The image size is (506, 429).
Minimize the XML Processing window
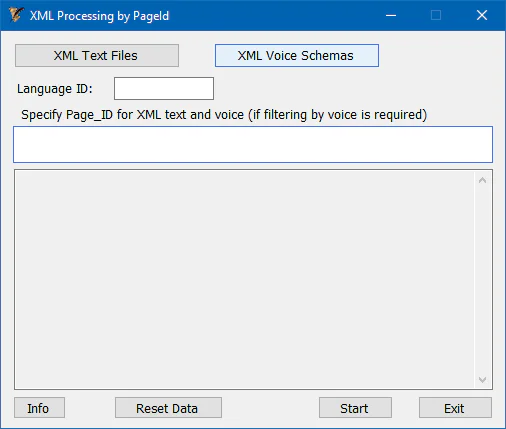[x=391, y=15]
